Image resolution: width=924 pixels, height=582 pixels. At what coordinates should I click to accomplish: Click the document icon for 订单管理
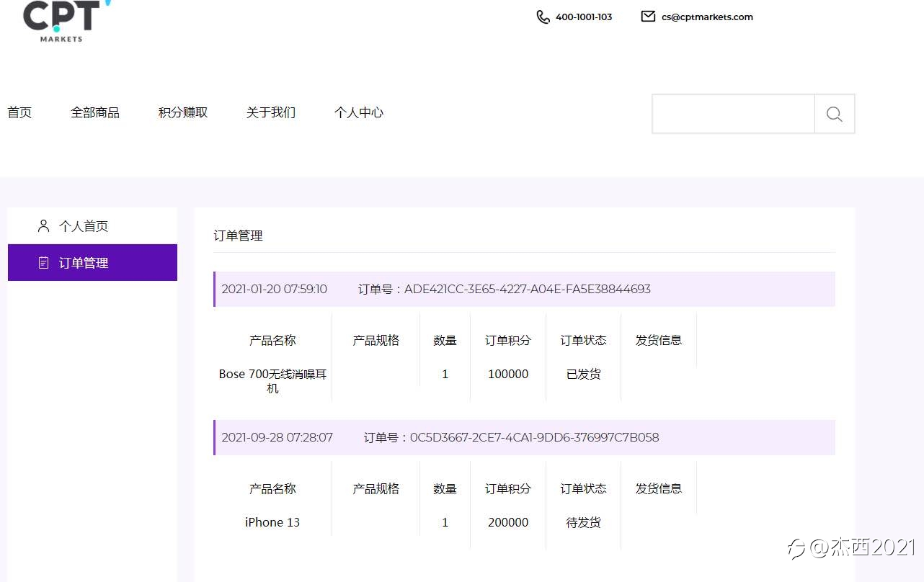click(44, 263)
